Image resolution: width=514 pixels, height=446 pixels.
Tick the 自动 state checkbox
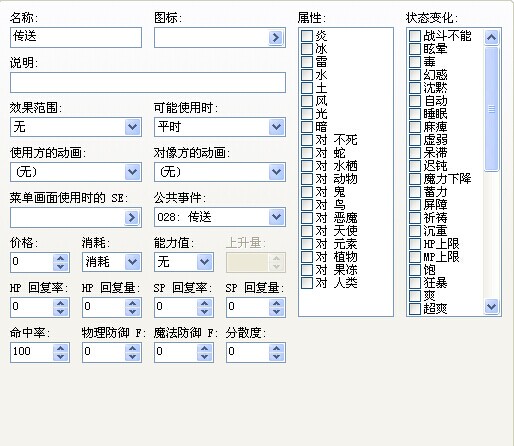[415, 101]
